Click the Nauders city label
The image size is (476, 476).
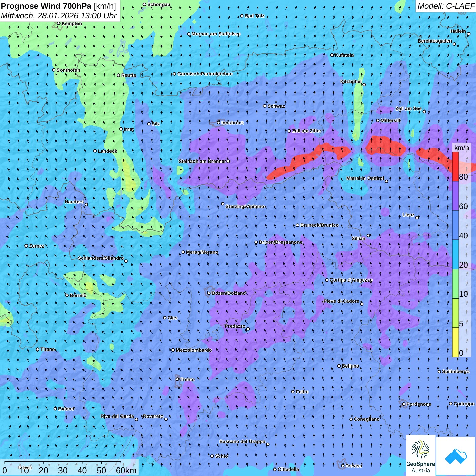(x=74, y=202)
